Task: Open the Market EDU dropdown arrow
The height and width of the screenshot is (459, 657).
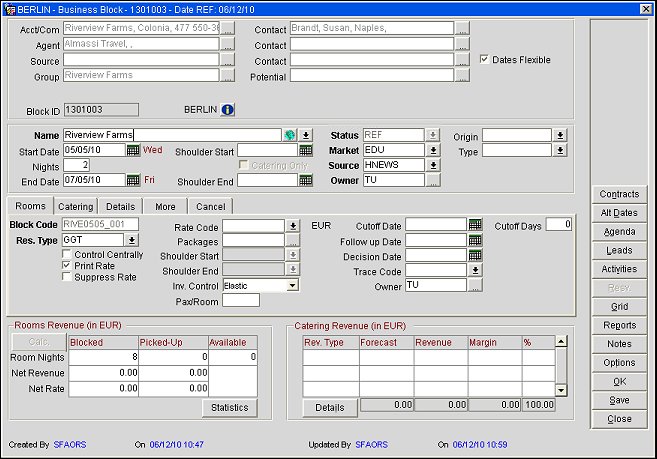Action: 433,151
